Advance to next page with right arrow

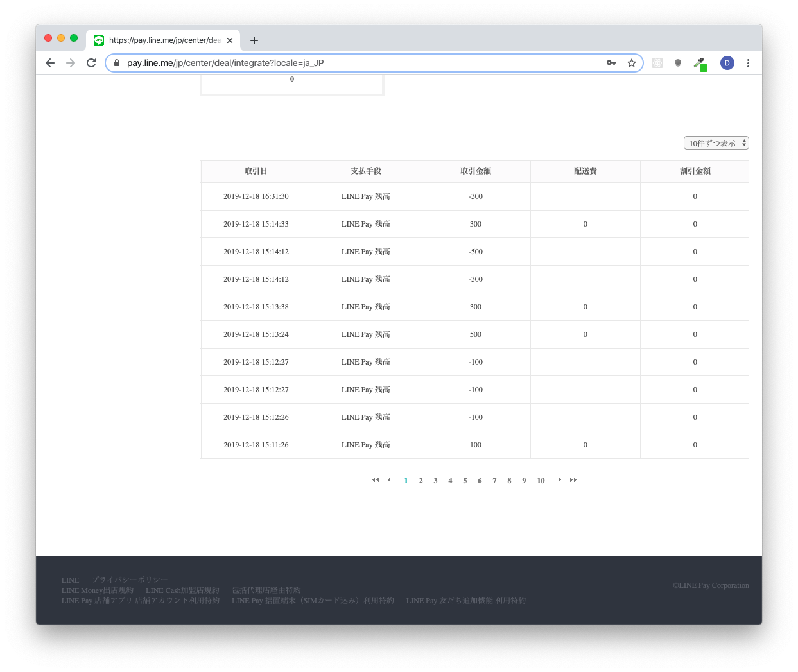pos(559,480)
